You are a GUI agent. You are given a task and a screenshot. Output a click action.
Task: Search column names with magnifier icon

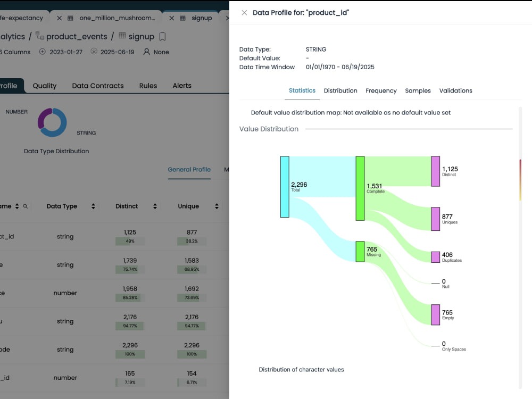click(26, 206)
